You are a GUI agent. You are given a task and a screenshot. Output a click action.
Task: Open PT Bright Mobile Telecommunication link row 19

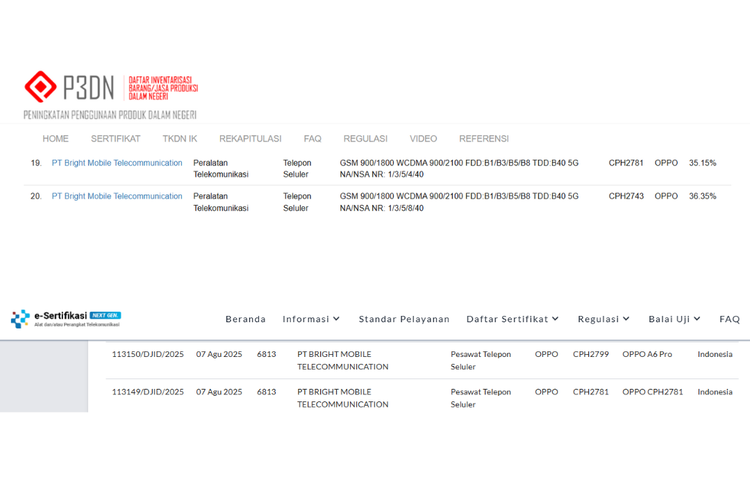pyautogui.click(x=117, y=163)
